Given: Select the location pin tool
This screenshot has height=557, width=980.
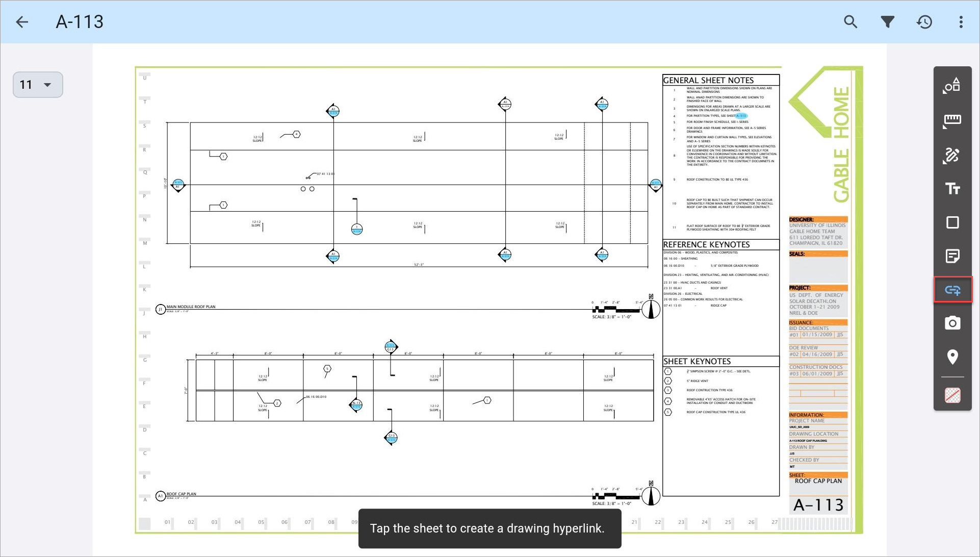Looking at the screenshot, I should tap(953, 358).
